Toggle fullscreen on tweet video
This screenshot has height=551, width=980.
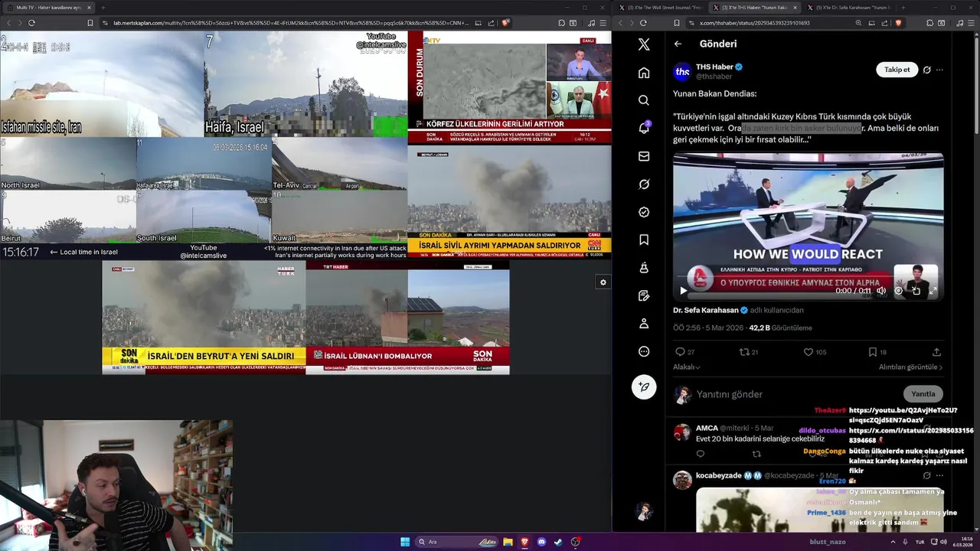[933, 291]
